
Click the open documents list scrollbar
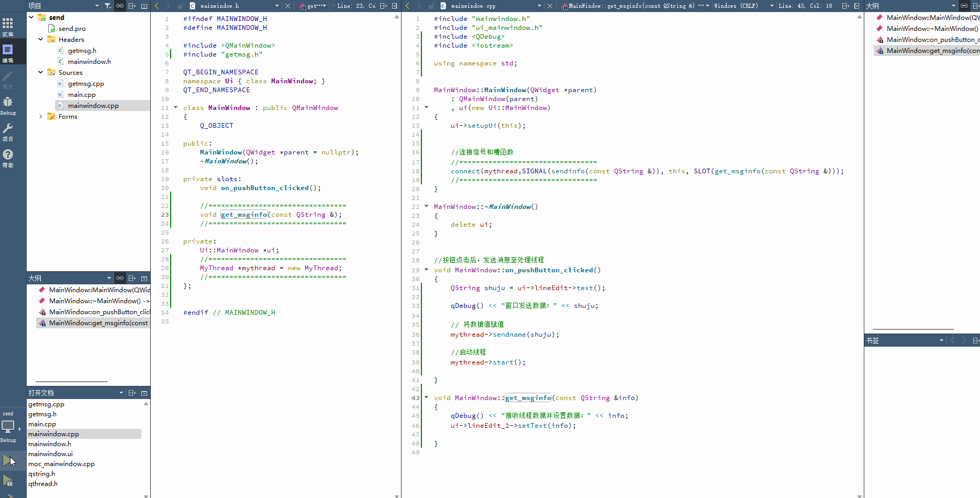click(x=146, y=449)
